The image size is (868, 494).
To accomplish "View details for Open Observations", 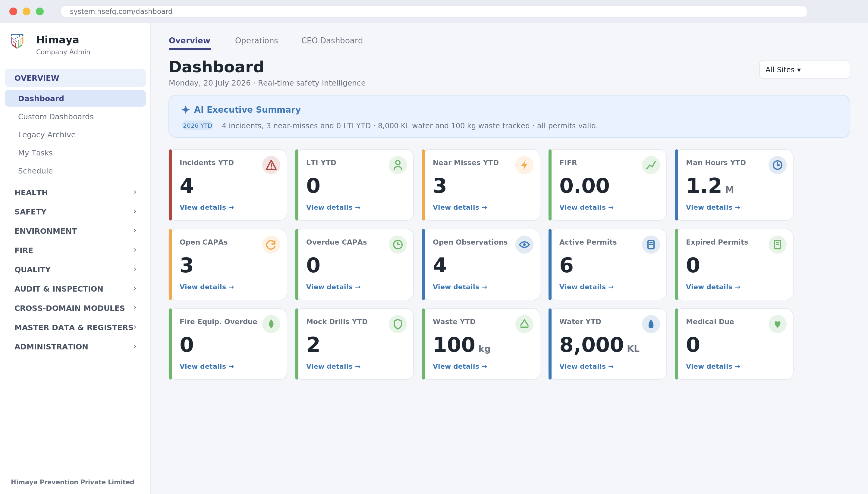I will [460, 287].
